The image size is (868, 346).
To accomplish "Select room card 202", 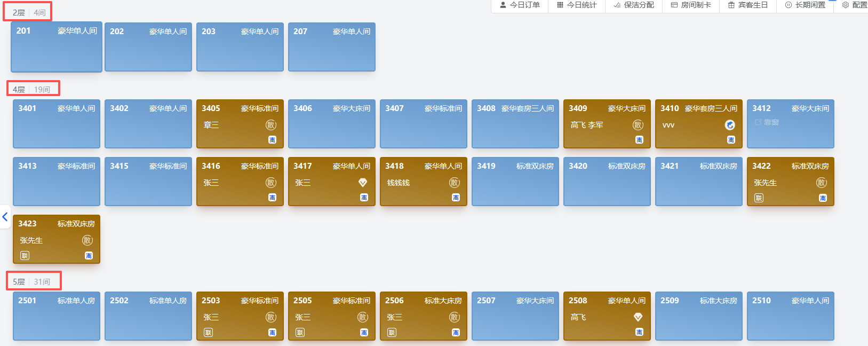I will 148,47.
